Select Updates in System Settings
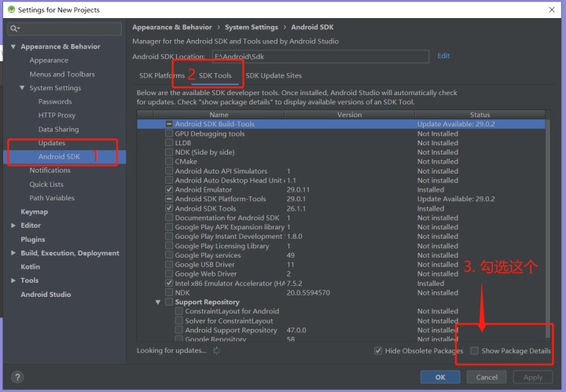The height and width of the screenshot is (392, 566). [52, 143]
